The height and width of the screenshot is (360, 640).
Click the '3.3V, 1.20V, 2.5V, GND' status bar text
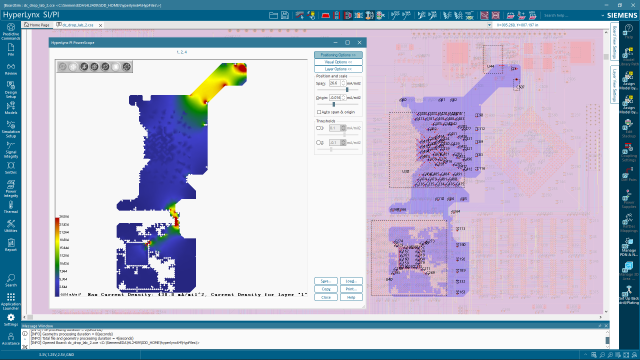click(56, 355)
